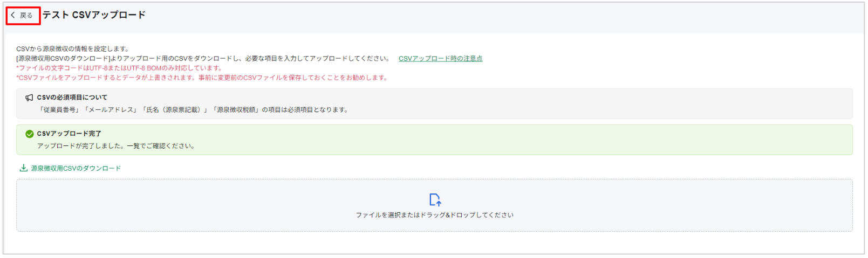Click the blue file upload icon

(435, 200)
